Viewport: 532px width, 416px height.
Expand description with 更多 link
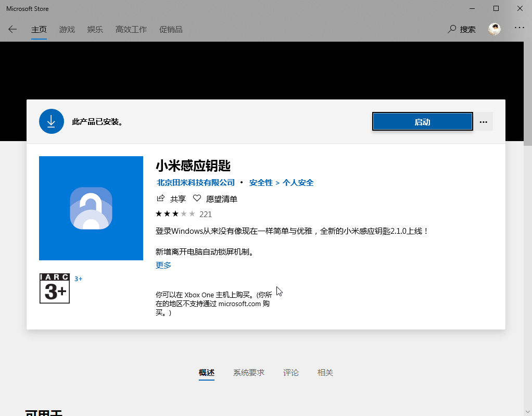(x=163, y=265)
